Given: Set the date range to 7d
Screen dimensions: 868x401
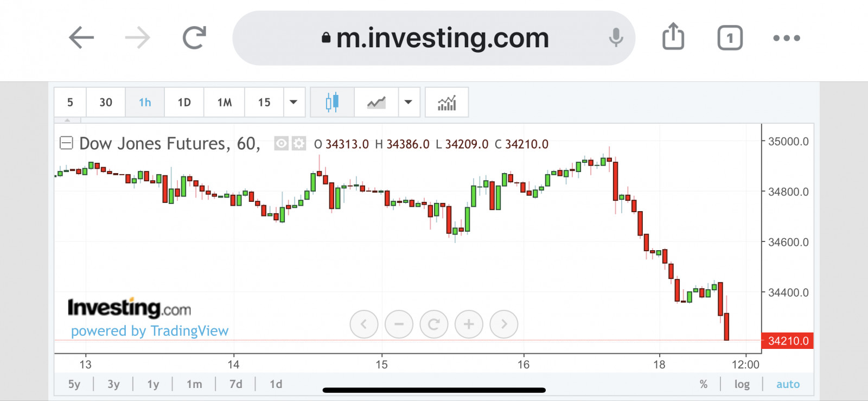Looking at the screenshot, I should [x=235, y=384].
